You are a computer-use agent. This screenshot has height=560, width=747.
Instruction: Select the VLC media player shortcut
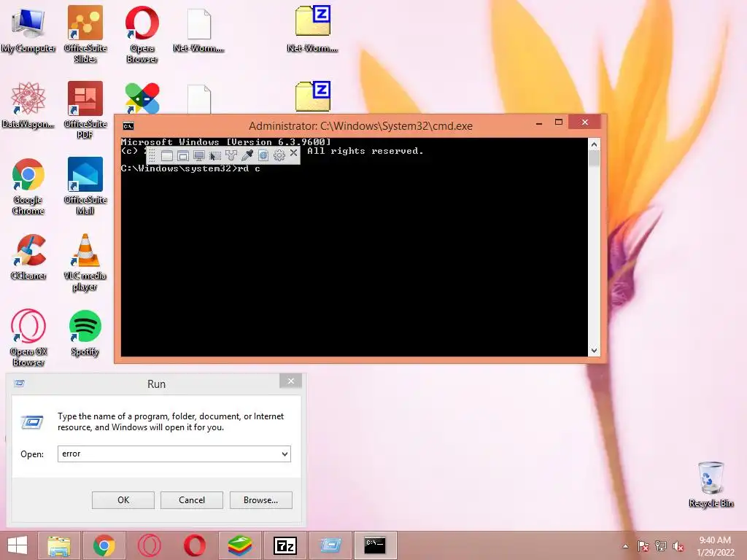(x=85, y=262)
